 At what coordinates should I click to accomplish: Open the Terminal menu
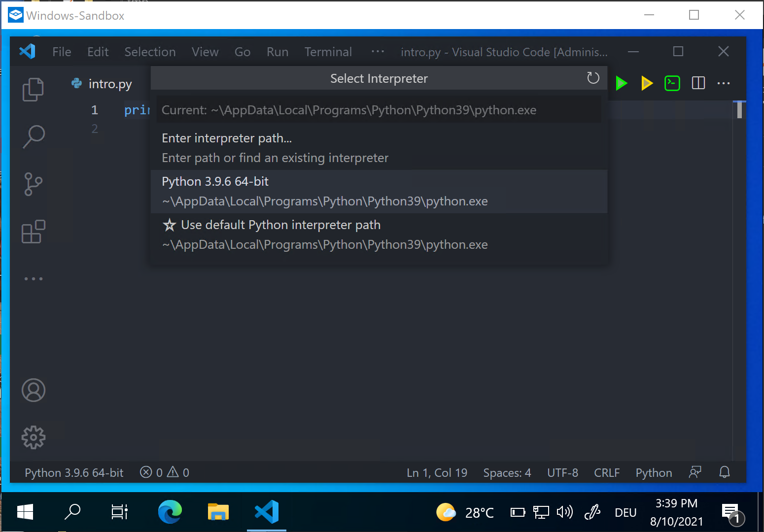[328, 52]
